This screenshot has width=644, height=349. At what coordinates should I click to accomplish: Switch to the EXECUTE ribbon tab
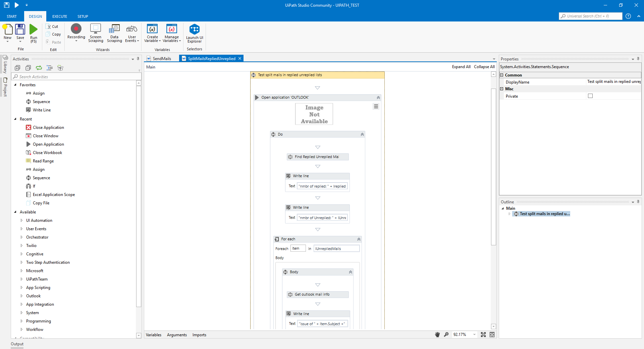click(60, 16)
